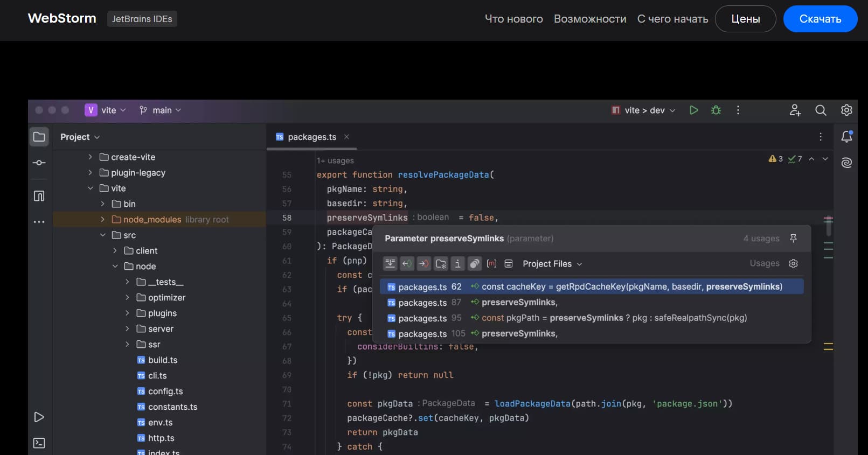This screenshot has width=868, height=455.
Task: Toggle group by directory filter
Action: 441,263
